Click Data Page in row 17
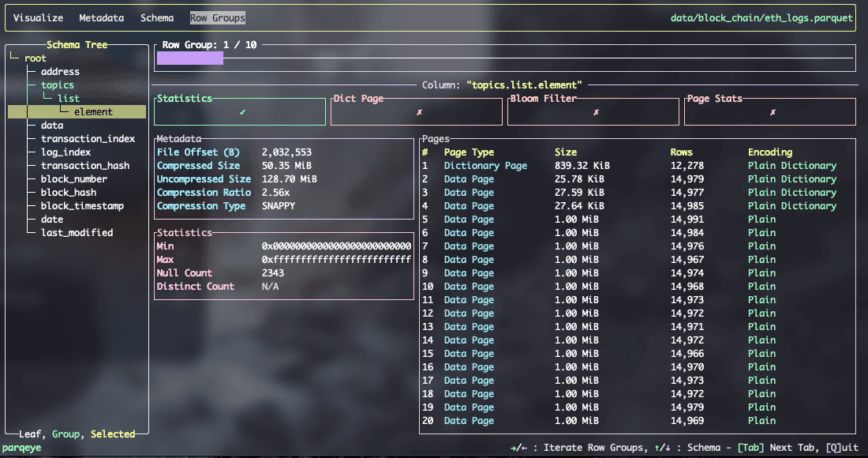 469,380
